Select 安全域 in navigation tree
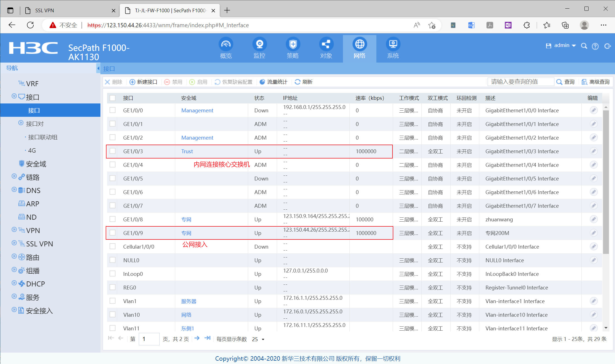The width and height of the screenshot is (615, 364). pos(36,164)
